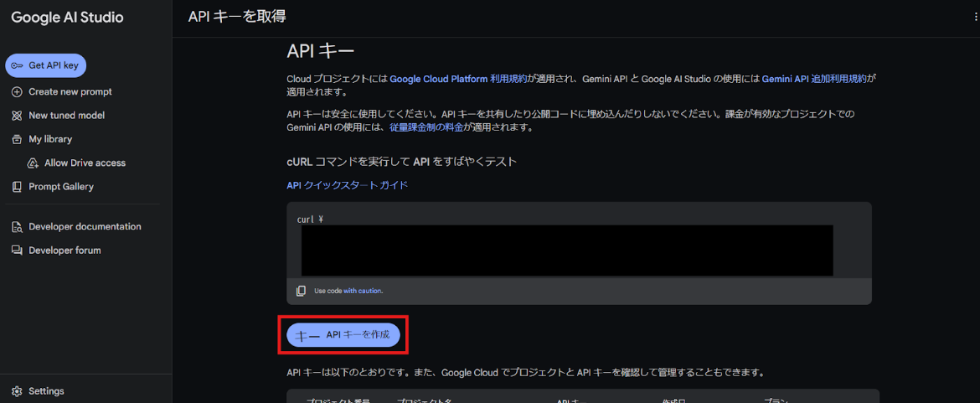Open New tuned model from the sidebar
980x403 pixels.
pos(66,116)
